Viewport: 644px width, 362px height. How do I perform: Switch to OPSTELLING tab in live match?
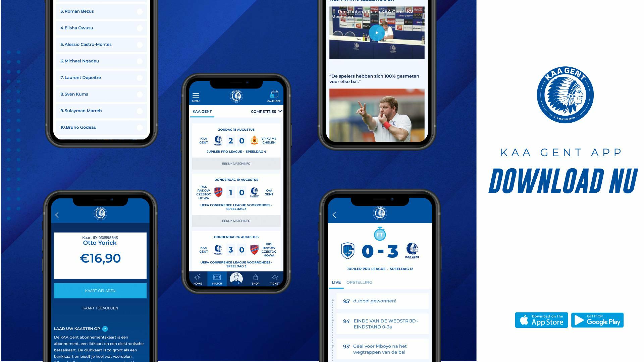tap(359, 282)
